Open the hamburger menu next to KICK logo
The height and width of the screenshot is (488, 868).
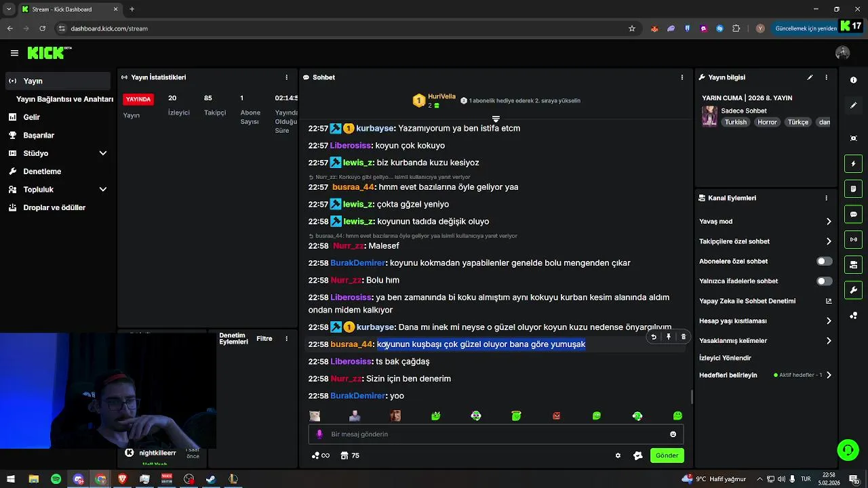tap(14, 53)
